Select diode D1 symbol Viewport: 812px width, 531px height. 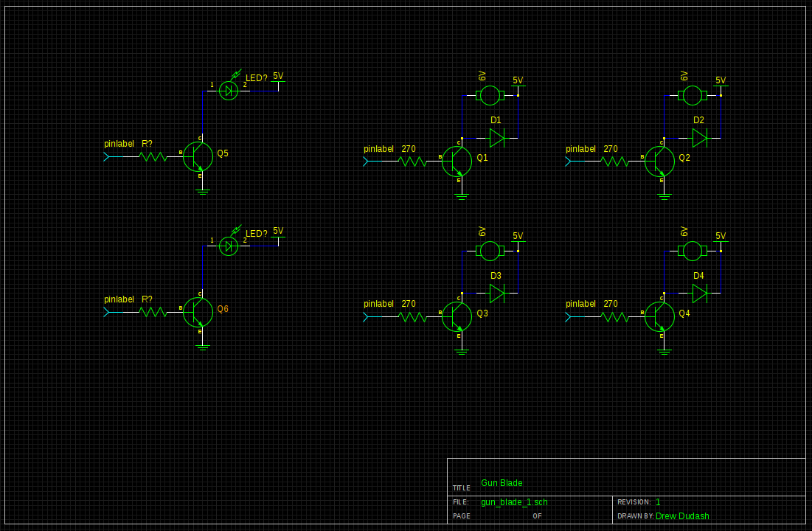click(497, 138)
